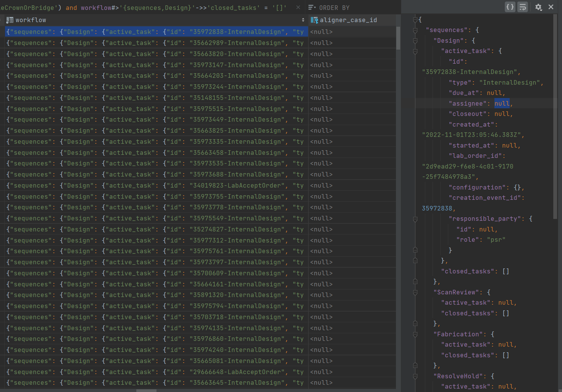The width and height of the screenshot is (562, 392).
Task: Select row with id 29666648-LabAcceptOrder
Action: click(157, 372)
